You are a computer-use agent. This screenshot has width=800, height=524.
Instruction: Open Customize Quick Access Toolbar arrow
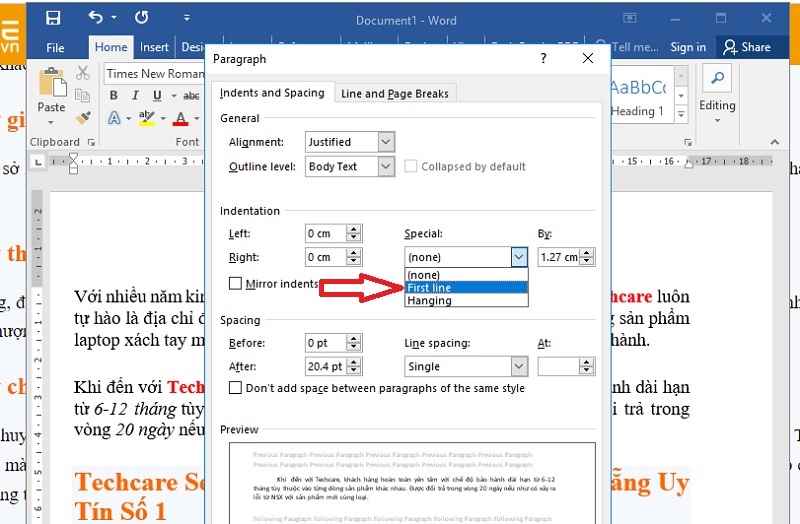click(x=187, y=18)
